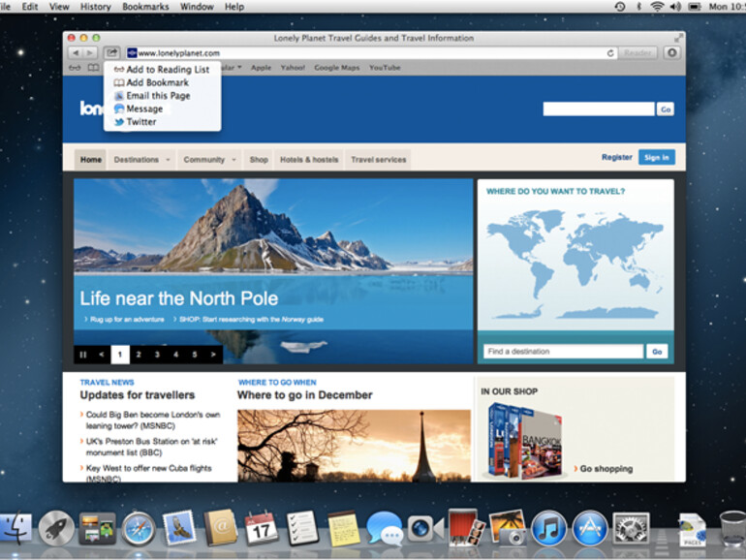746x560 pixels.
Task: Go back with Safari's back arrow
Action: point(77,53)
